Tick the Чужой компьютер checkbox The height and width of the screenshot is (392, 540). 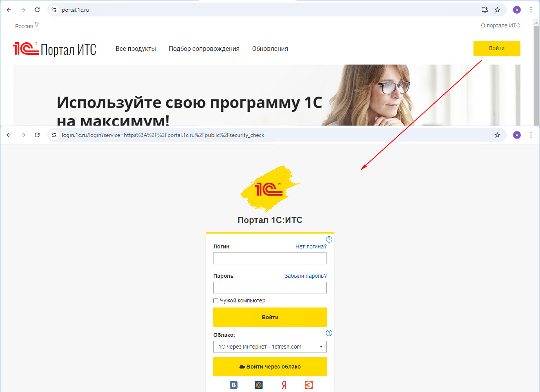216,300
